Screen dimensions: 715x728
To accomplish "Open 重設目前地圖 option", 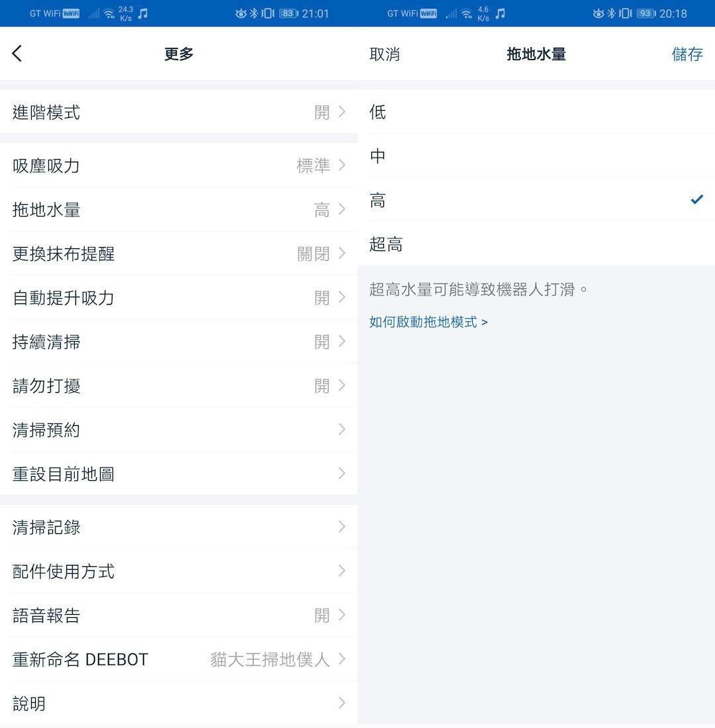I will (x=179, y=474).
